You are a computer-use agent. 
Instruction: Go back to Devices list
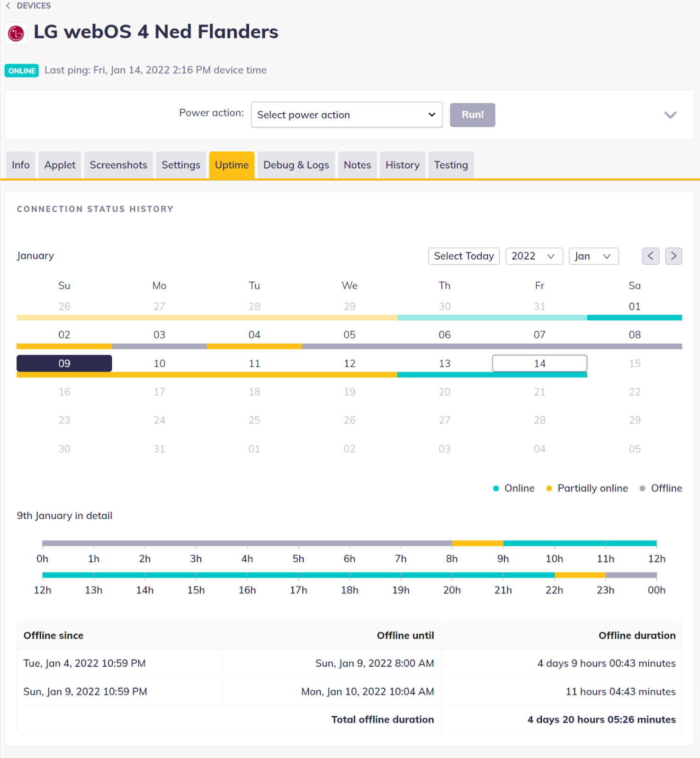pyautogui.click(x=28, y=6)
